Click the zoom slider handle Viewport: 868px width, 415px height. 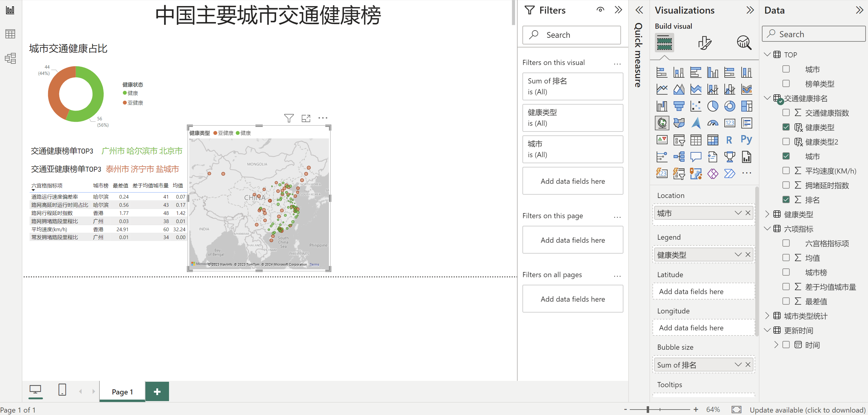(x=648, y=410)
